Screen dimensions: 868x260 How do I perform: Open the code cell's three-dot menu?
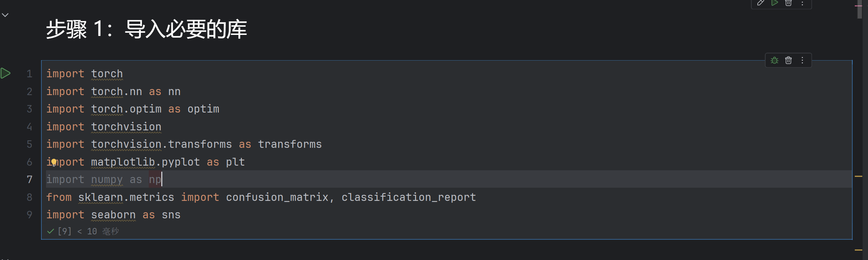802,60
